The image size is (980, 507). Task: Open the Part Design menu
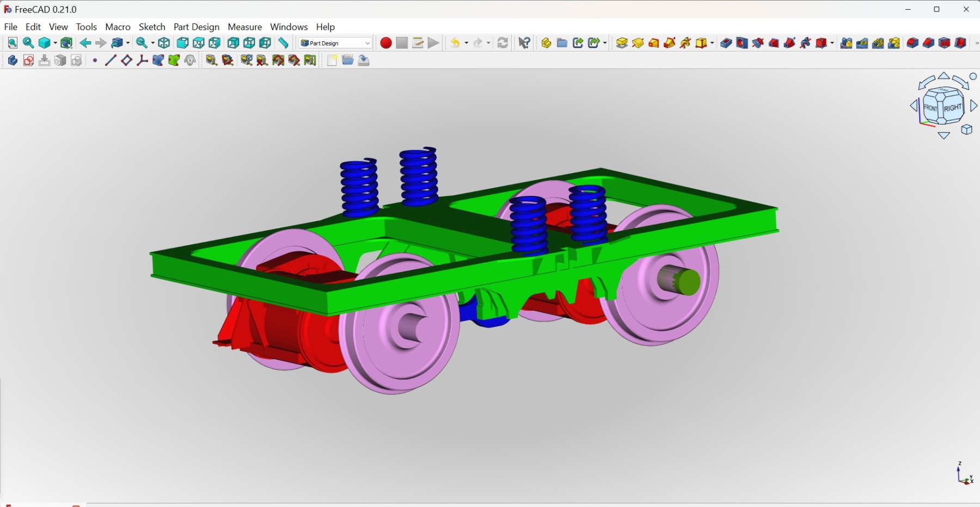(x=197, y=27)
